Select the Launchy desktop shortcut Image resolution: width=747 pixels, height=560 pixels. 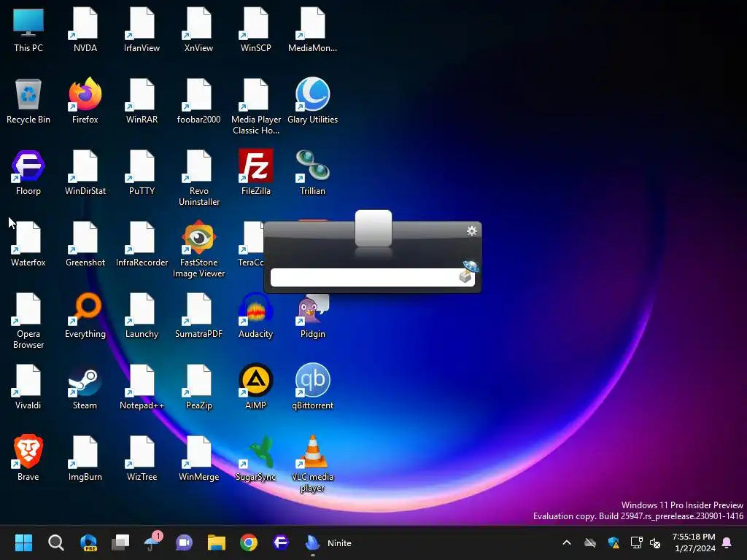tap(142, 316)
